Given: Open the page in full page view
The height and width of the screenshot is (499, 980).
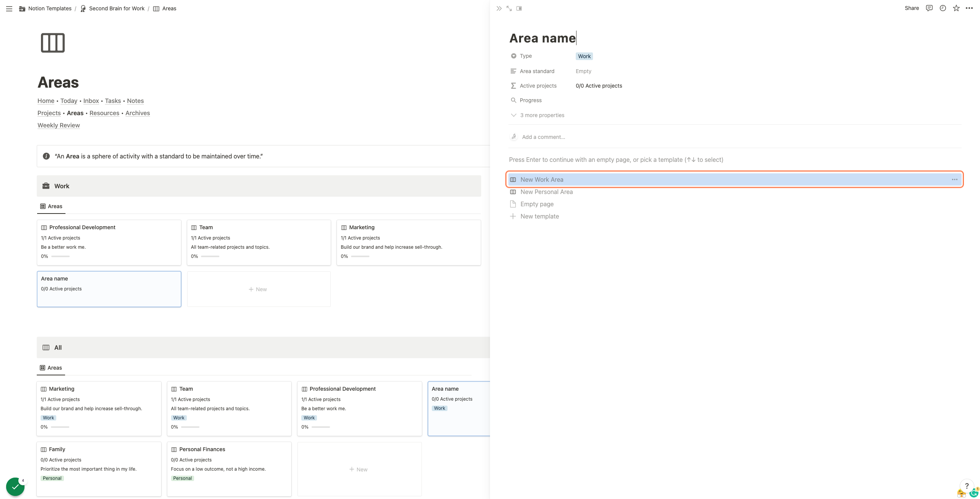Looking at the screenshot, I should 509,8.
